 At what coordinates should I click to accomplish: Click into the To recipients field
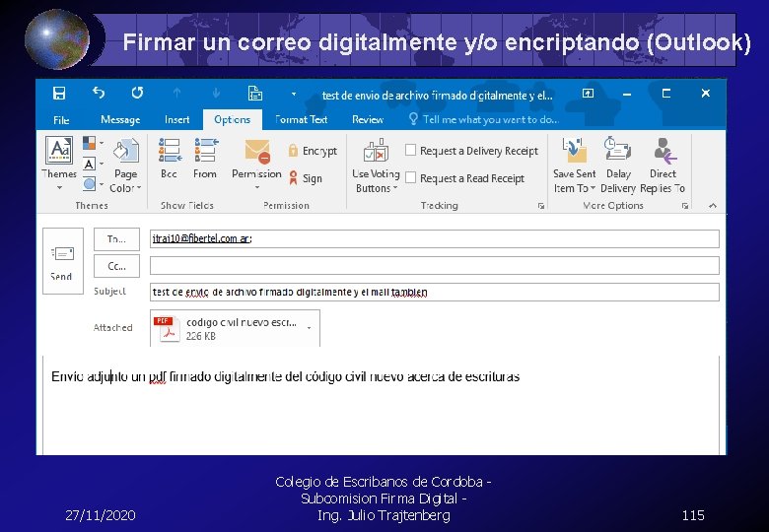coord(434,239)
